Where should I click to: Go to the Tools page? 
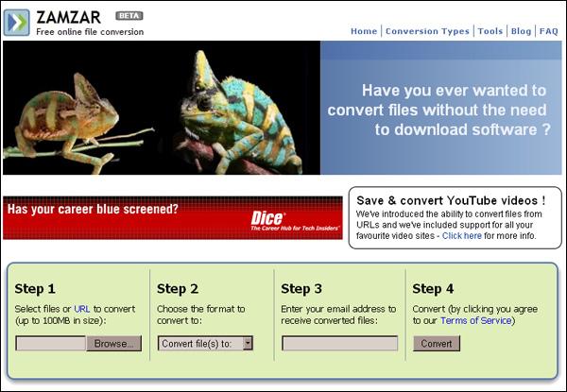490,31
